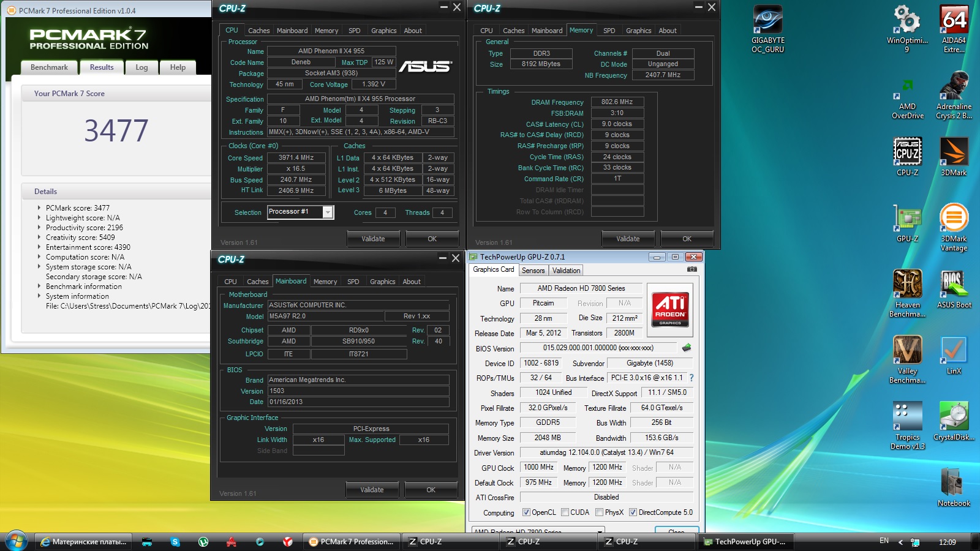980x551 pixels.
Task: Launch WinOptimizer 9 from the desktop
Action: point(907,29)
